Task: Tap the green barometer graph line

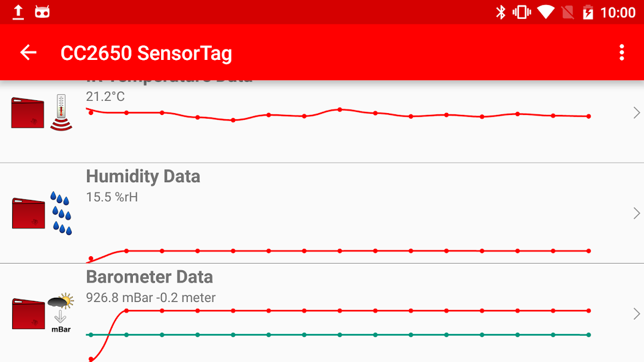Action: tap(339, 334)
